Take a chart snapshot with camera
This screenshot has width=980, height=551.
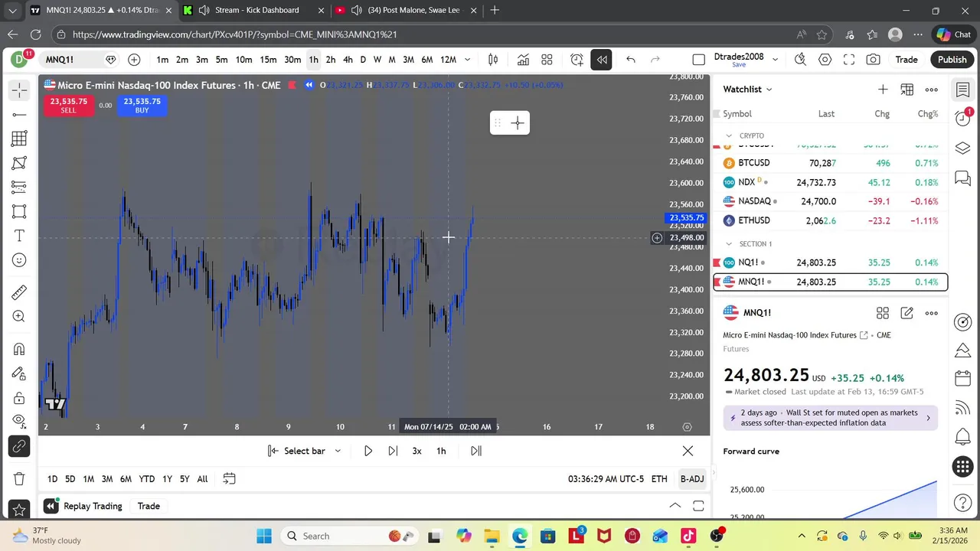(874, 60)
